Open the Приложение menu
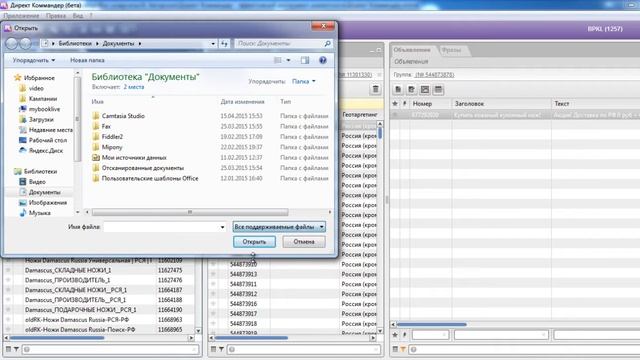The height and width of the screenshot is (360, 640). [x=21, y=16]
